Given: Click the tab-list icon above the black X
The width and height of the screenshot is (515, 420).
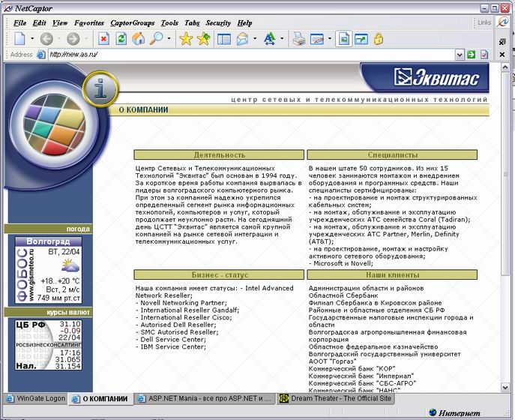Looking at the screenshot, I should pos(502,42).
